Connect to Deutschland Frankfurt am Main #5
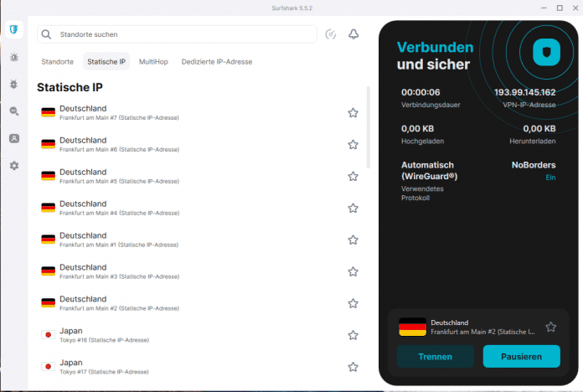Screen dimensions: 583x392 coord(199,176)
